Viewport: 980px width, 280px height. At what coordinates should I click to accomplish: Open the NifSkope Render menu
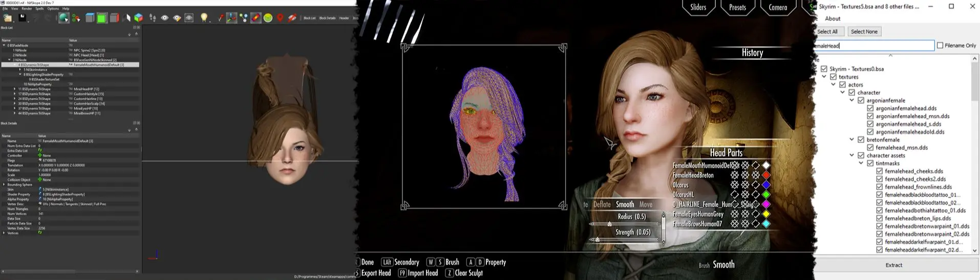27,9
